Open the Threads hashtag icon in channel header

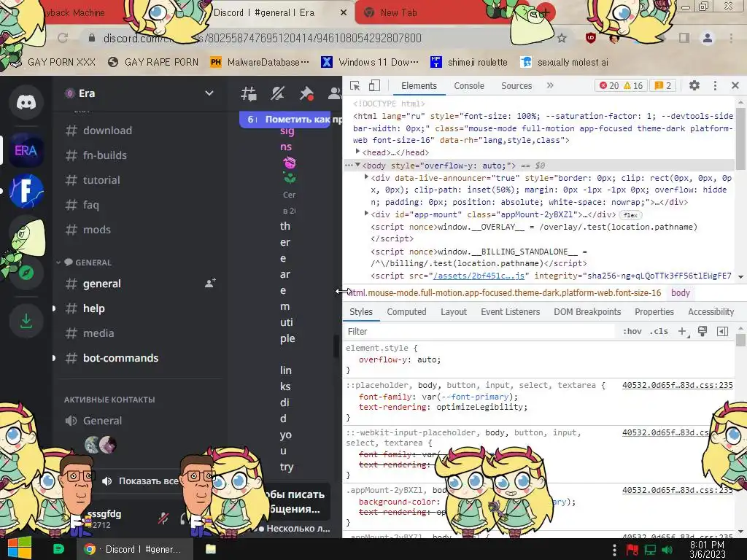click(x=248, y=93)
